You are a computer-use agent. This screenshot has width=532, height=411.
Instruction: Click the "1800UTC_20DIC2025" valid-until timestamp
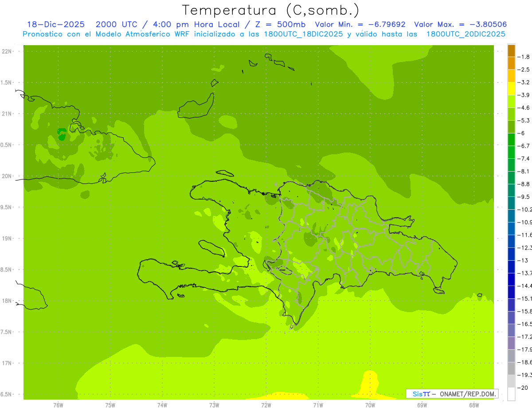(465, 34)
